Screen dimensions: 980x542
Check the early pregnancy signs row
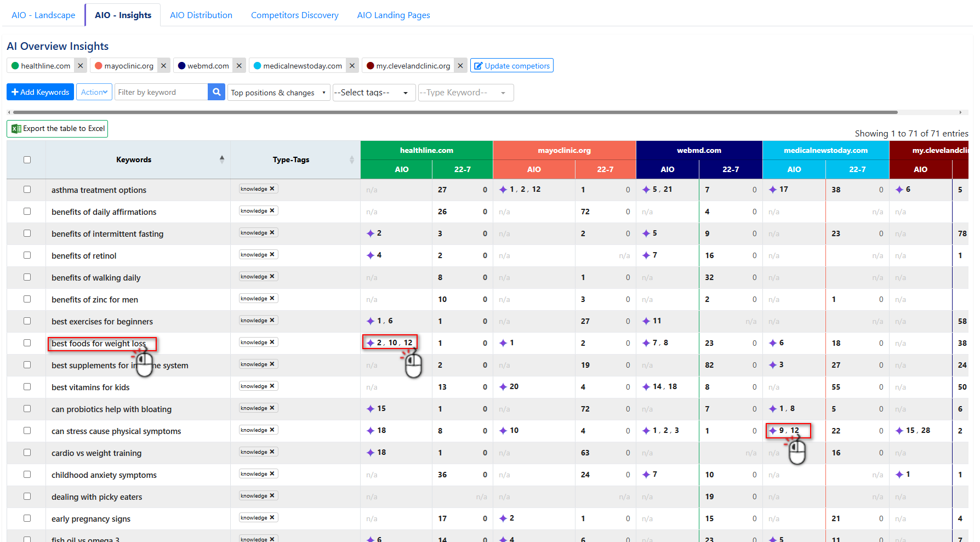27,518
